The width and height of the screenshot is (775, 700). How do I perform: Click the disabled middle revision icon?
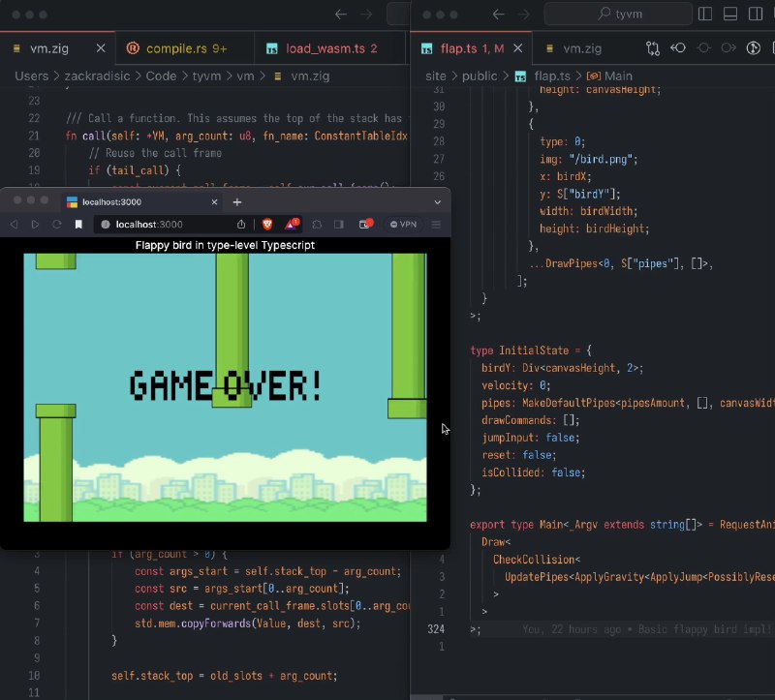tap(704, 47)
